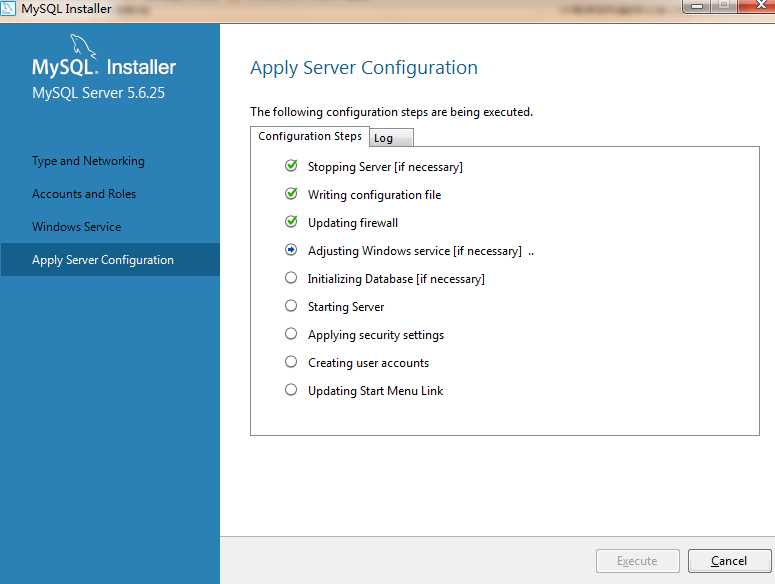This screenshot has width=775, height=584.
Task: Select Windows Service in the sidebar
Action: [x=77, y=227]
